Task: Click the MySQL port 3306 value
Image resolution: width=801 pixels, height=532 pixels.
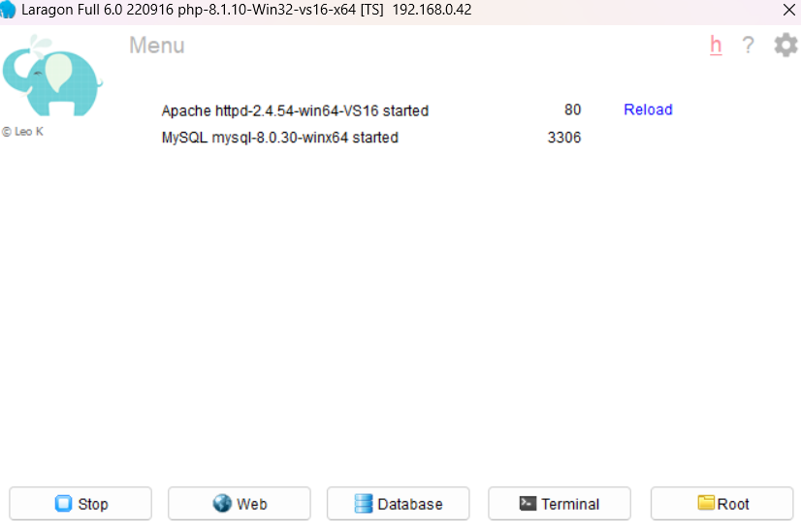Action: (564, 138)
